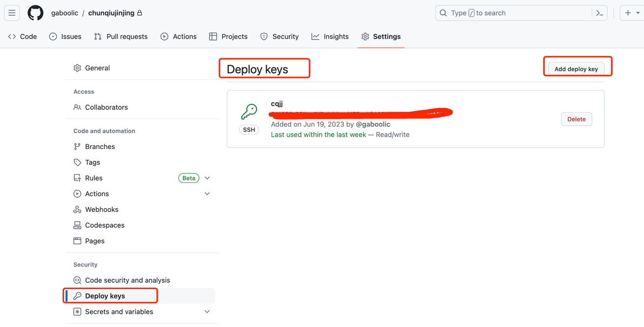The width and height of the screenshot is (644, 327).
Task: Expand the Rules section chevron
Action: point(207,178)
